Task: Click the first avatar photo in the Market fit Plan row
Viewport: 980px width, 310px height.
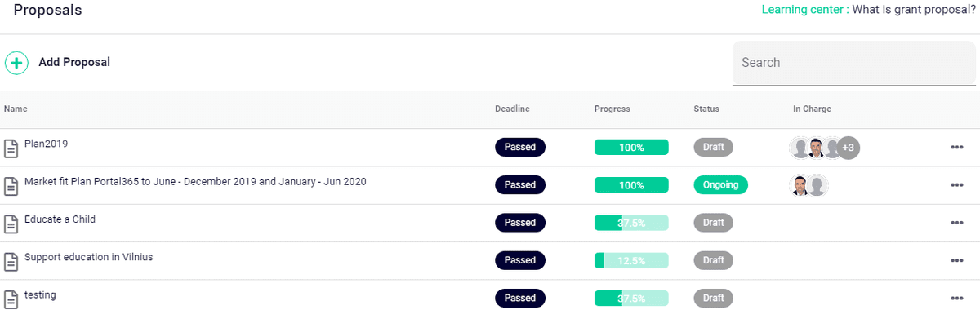Action: (800, 185)
